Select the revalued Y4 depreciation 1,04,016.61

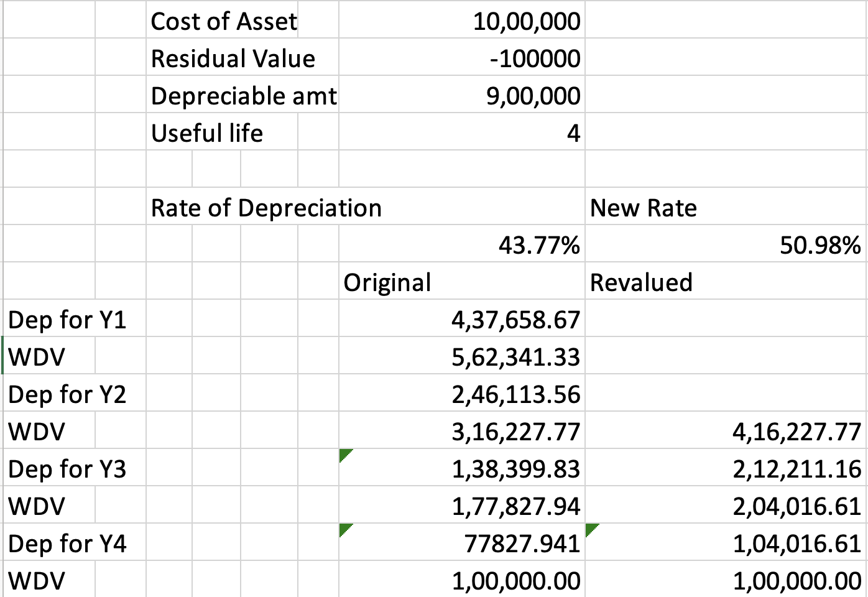(x=796, y=544)
